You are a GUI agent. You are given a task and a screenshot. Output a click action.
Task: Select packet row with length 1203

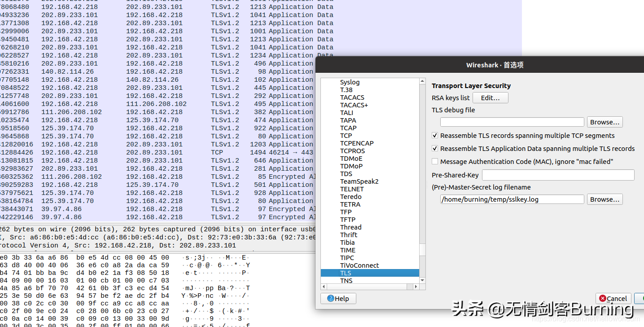click(158, 144)
